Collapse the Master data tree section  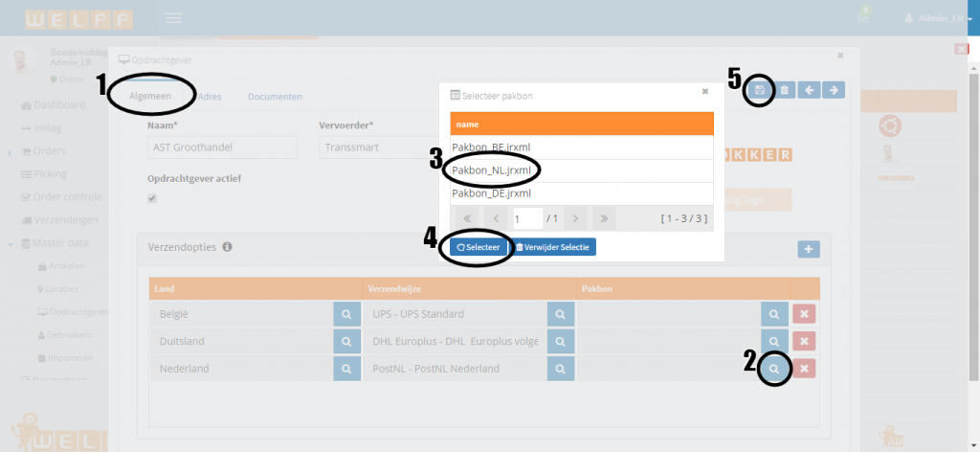[11, 243]
